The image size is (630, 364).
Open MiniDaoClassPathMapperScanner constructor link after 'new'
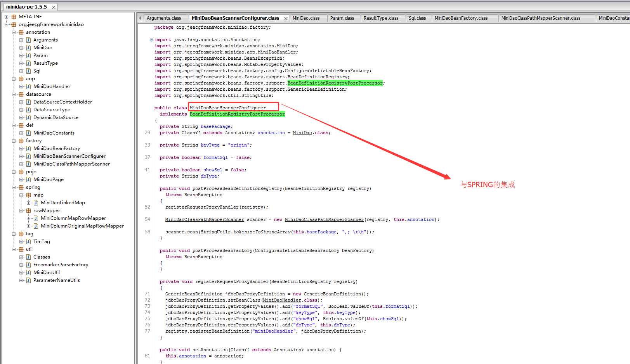tap(324, 219)
